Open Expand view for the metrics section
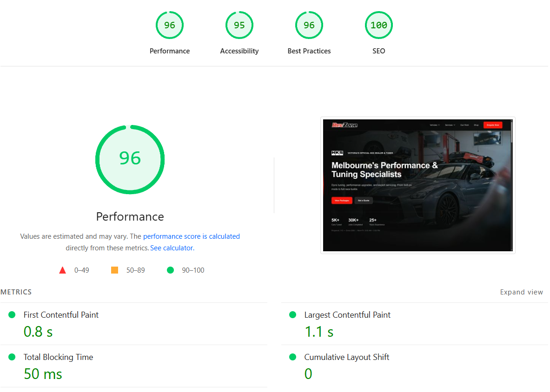 [521, 292]
